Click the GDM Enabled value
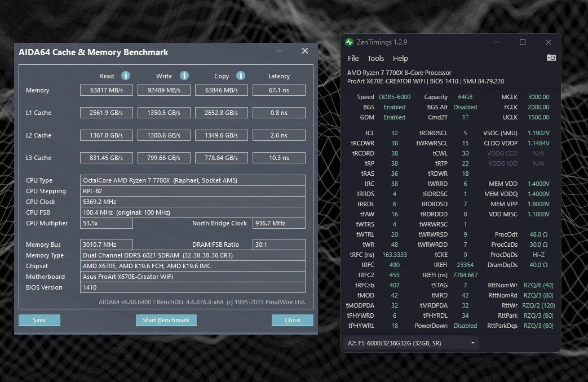Viewport: 588px width, 382px height. click(x=395, y=117)
